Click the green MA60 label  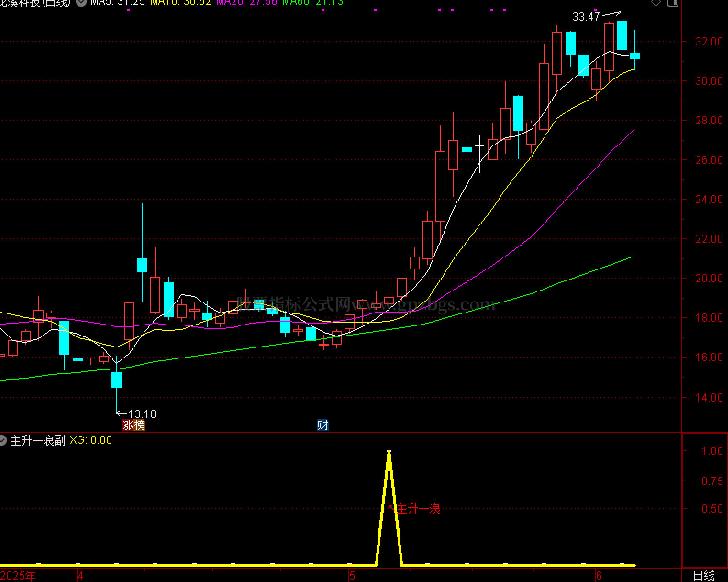pos(313,3)
